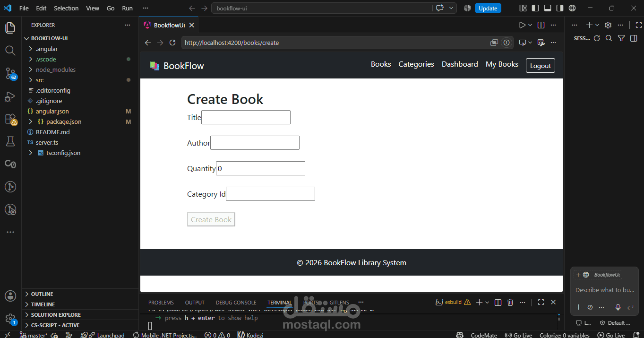The height and width of the screenshot is (338, 644).
Task: Open the Testing flask view
Action: (10, 141)
